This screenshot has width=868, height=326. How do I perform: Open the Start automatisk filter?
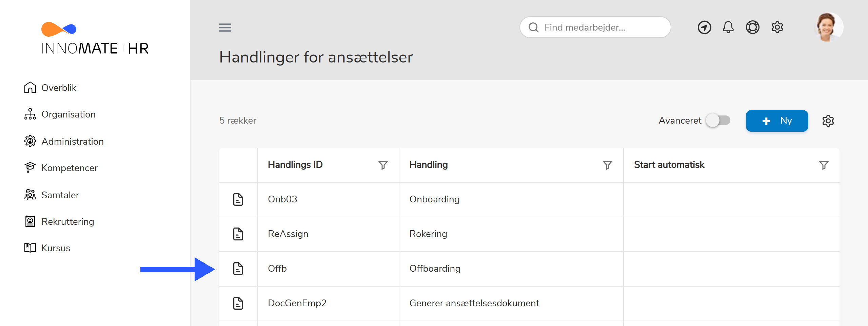click(824, 165)
